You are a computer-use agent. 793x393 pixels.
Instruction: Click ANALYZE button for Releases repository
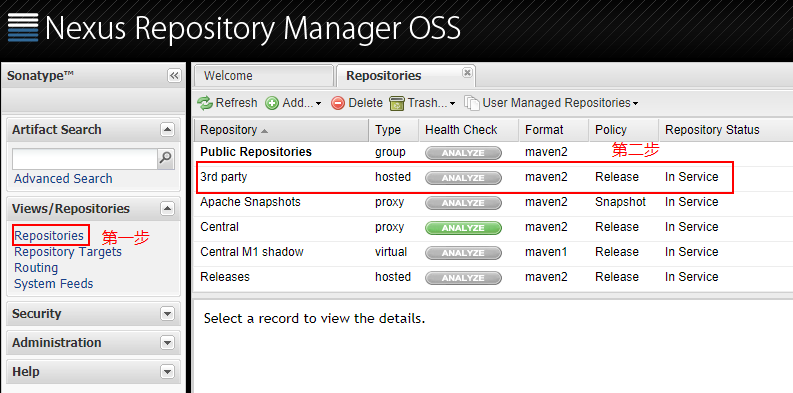463,278
